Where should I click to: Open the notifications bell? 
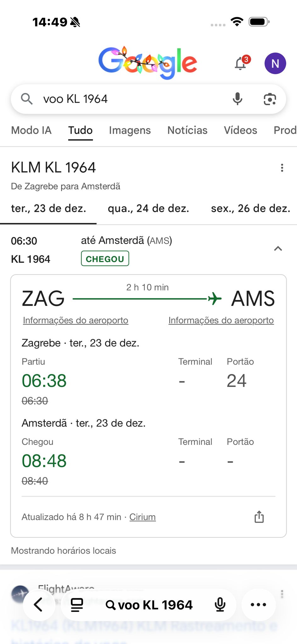[241, 63]
